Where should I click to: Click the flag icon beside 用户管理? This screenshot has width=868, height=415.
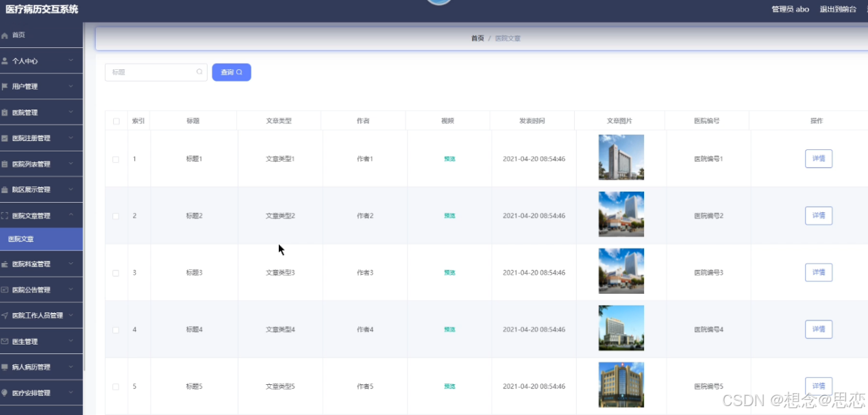(x=5, y=87)
